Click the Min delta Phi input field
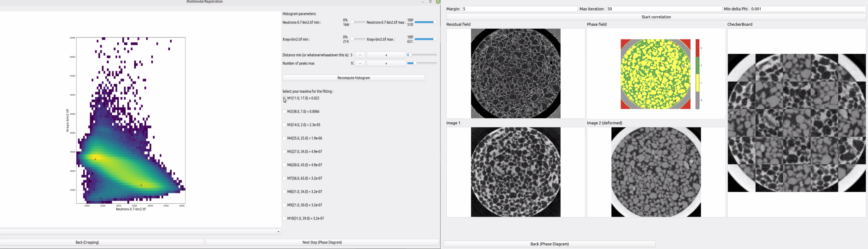Viewport: 868px width, 249px height. [x=808, y=9]
